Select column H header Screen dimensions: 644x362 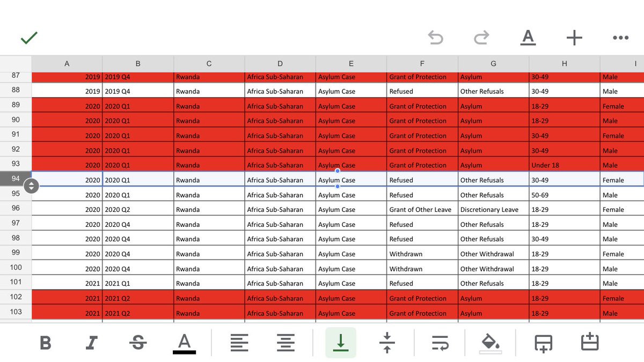(x=565, y=63)
